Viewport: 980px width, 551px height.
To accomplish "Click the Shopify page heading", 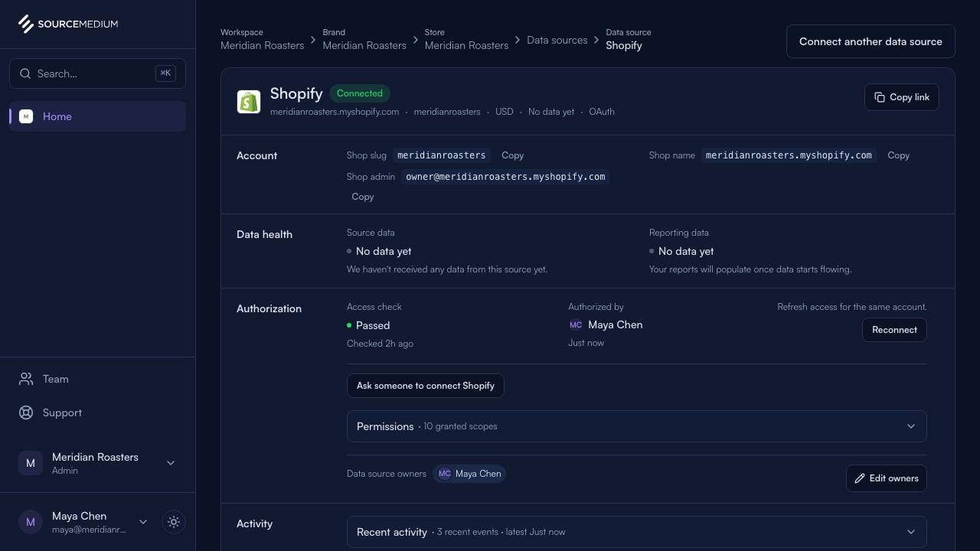I will pos(296,93).
